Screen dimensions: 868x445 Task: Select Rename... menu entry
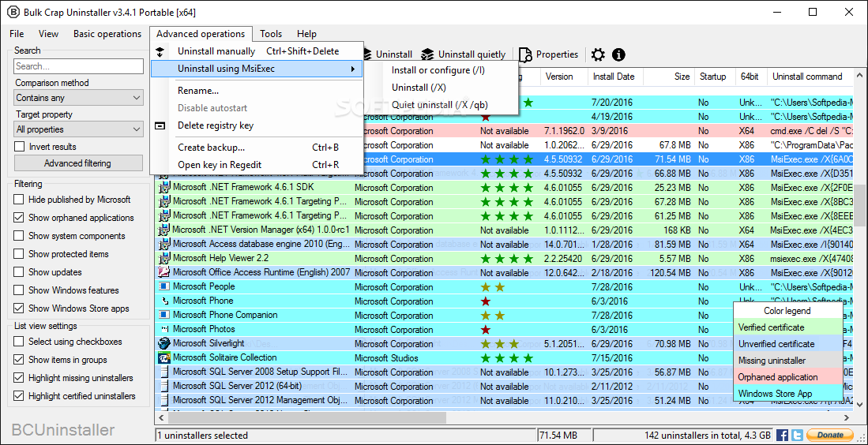coord(257,91)
